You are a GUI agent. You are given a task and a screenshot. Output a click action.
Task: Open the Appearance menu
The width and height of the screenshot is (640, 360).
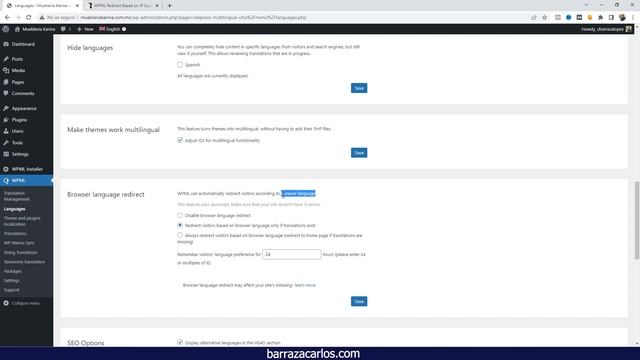pos(24,109)
